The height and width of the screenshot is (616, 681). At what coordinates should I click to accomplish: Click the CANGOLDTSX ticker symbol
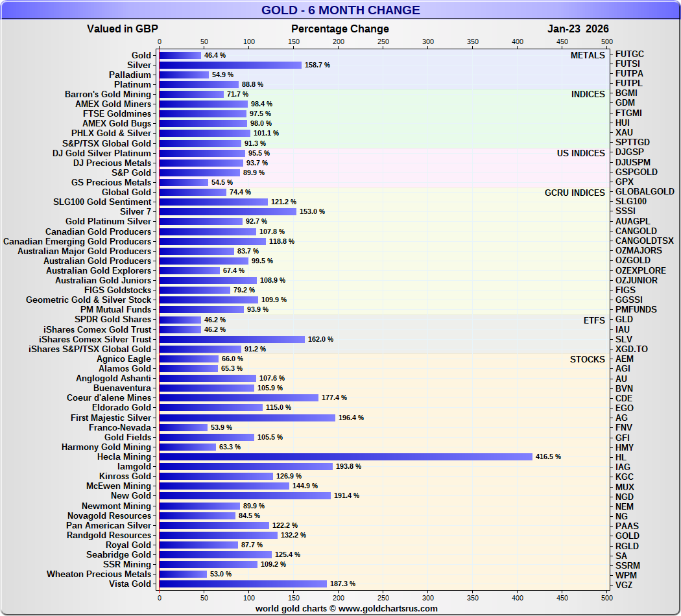pos(644,241)
